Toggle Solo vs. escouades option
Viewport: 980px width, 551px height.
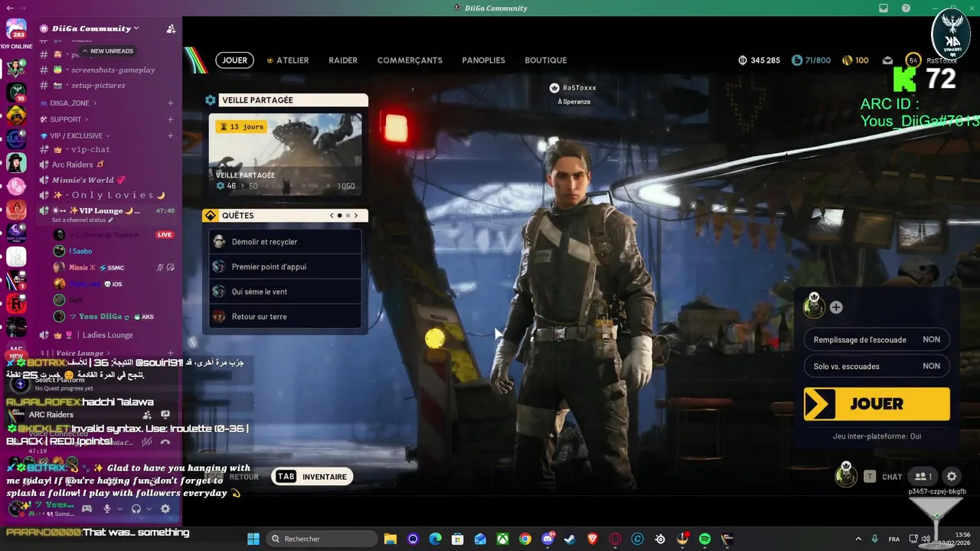[x=877, y=366]
